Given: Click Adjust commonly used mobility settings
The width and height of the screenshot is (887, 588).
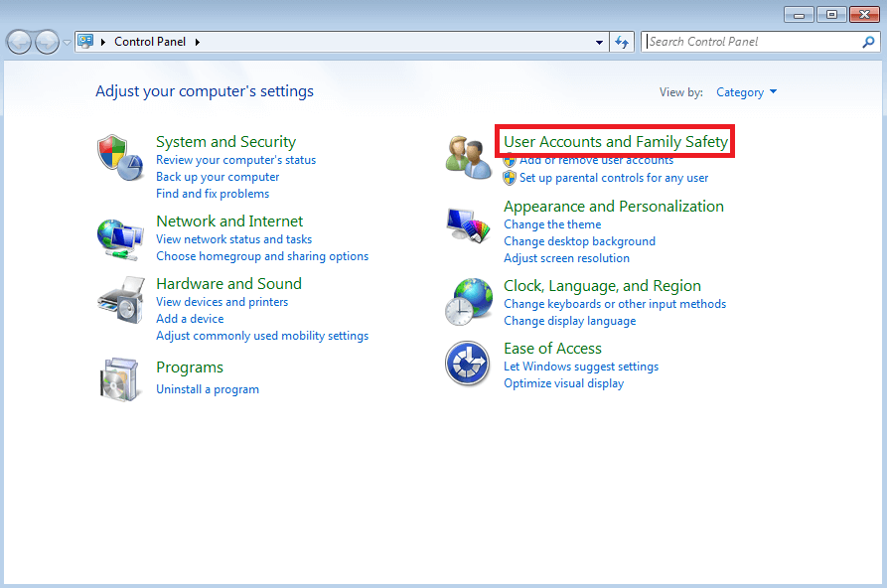Looking at the screenshot, I should tap(262, 336).
